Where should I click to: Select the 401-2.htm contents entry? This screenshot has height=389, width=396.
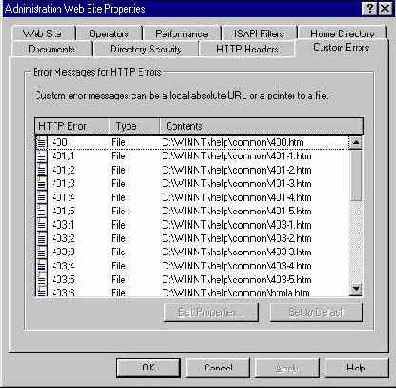point(237,170)
